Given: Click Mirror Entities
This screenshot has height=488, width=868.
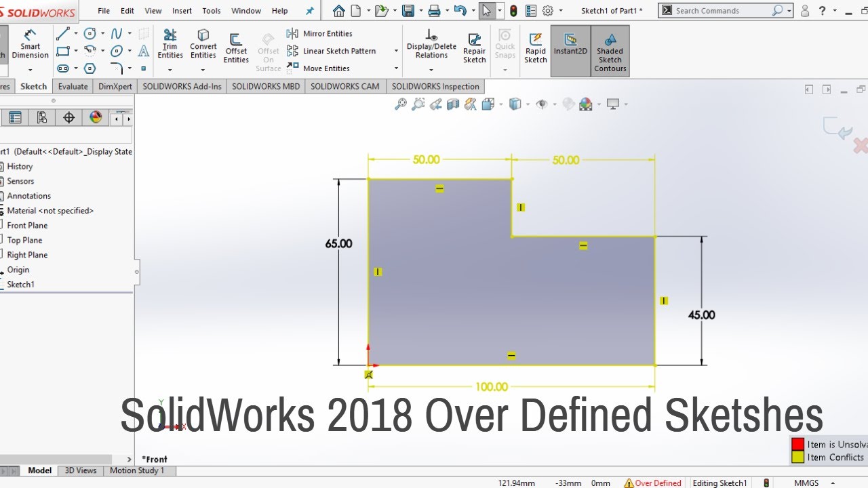Looking at the screenshot, I should click(319, 33).
